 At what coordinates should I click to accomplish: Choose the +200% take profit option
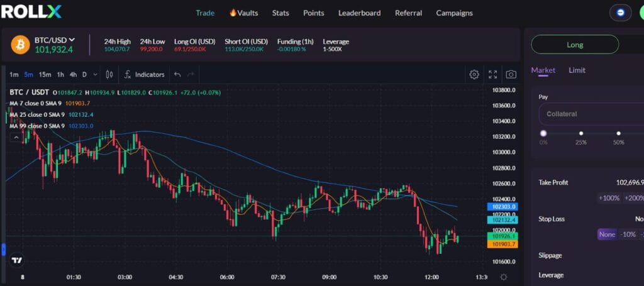tap(633, 198)
